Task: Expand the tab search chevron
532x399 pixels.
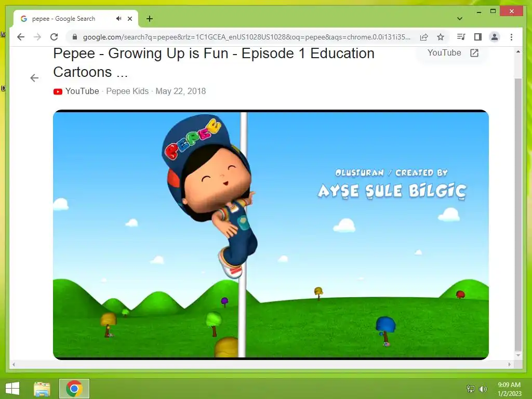Action: (x=460, y=19)
